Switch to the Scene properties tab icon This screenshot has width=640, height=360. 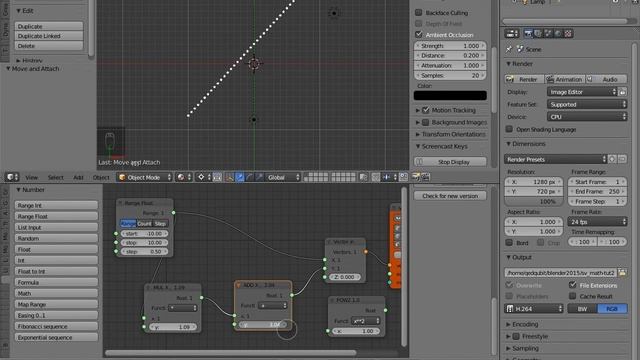tap(548, 33)
